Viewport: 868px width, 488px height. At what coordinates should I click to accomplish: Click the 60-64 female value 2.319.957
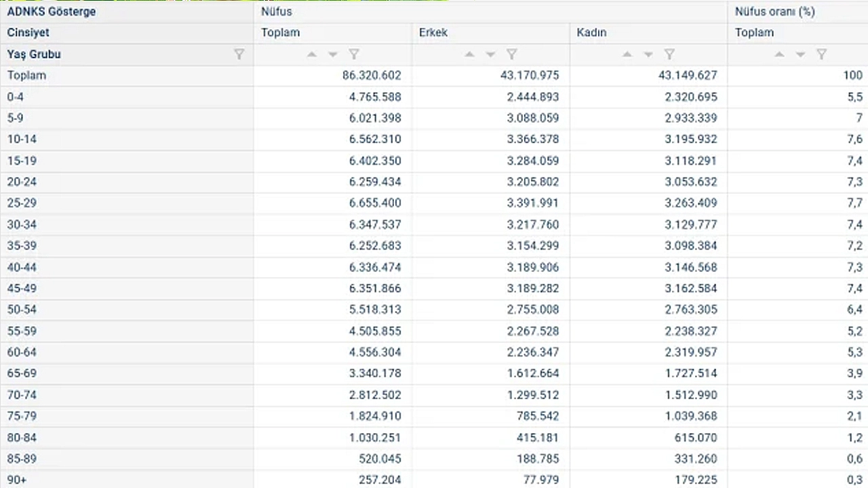pyautogui.click(x=691, y=352)
